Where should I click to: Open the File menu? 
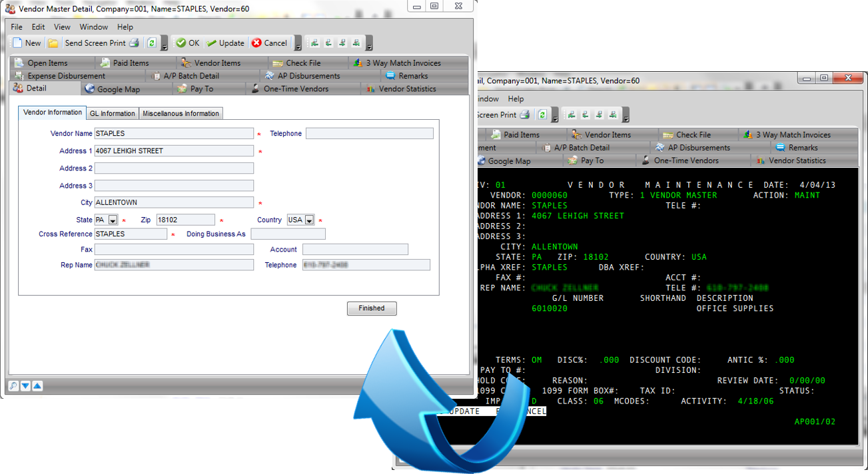pyautogui.click(x=17, y=27)
